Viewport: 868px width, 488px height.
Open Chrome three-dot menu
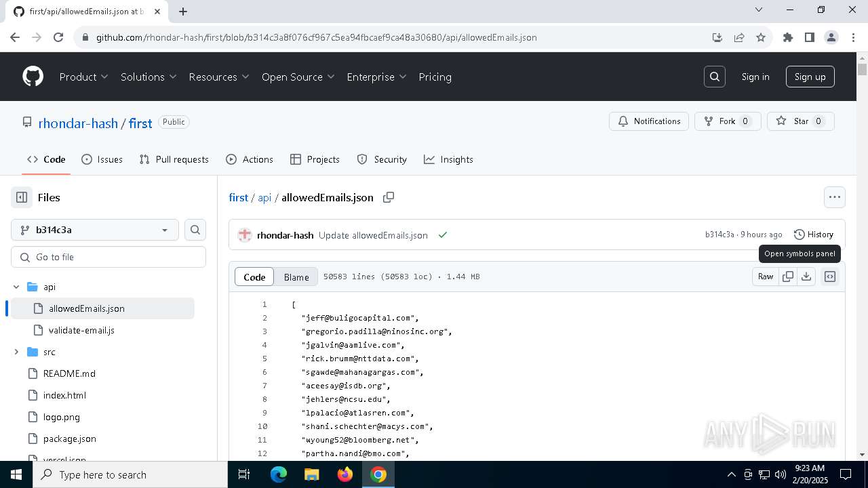[x=852, y=37]
